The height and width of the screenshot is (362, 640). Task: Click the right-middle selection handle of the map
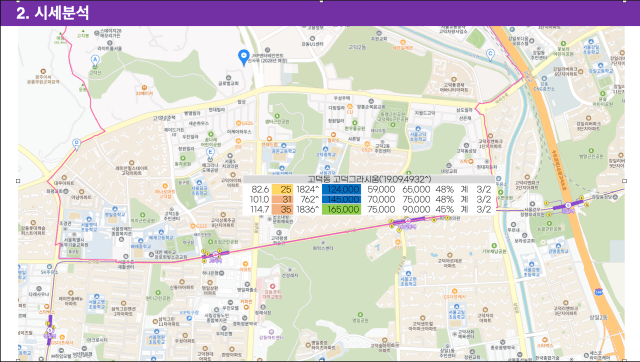pyautogui.click(x=624, y=181)
